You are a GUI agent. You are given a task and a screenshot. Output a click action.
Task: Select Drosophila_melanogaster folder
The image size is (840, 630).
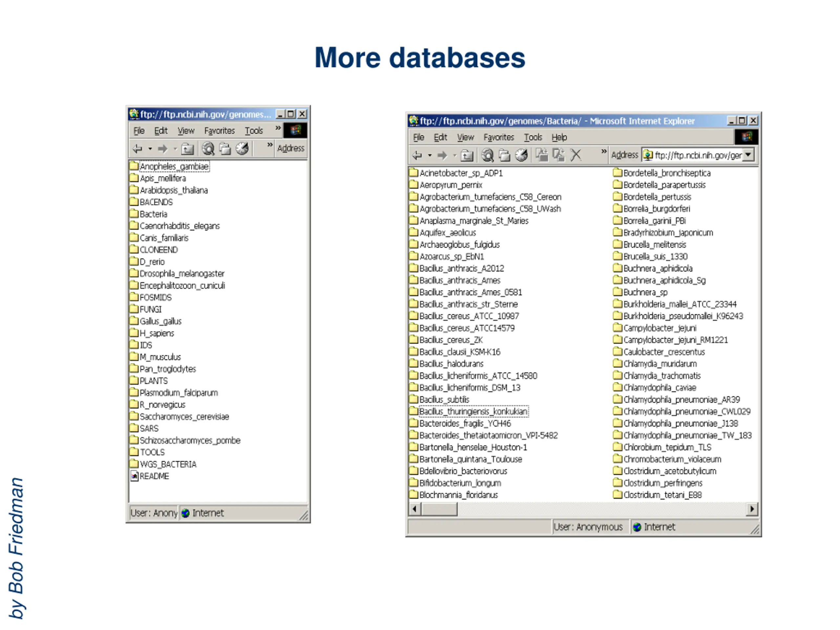click(177, 273)
